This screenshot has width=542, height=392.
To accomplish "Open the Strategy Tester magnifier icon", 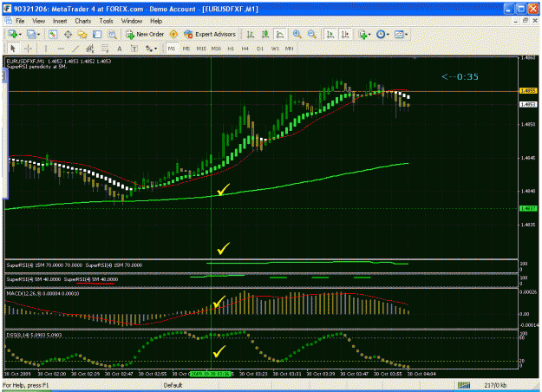I will click(x=112, y=34).
